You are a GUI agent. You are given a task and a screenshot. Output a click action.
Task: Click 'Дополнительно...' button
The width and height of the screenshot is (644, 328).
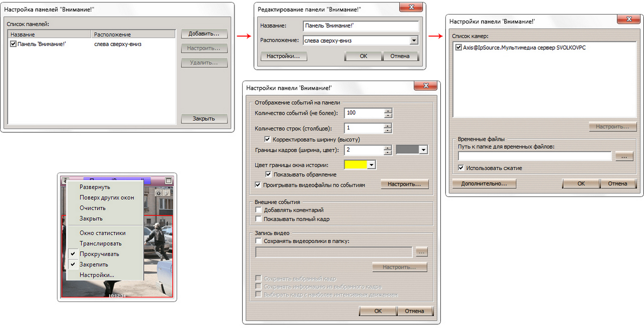tap(484, 183)
